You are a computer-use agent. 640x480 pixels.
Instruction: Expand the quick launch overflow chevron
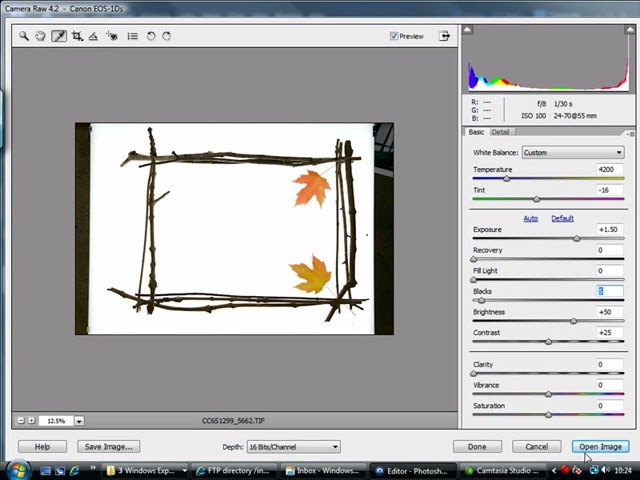93,468
